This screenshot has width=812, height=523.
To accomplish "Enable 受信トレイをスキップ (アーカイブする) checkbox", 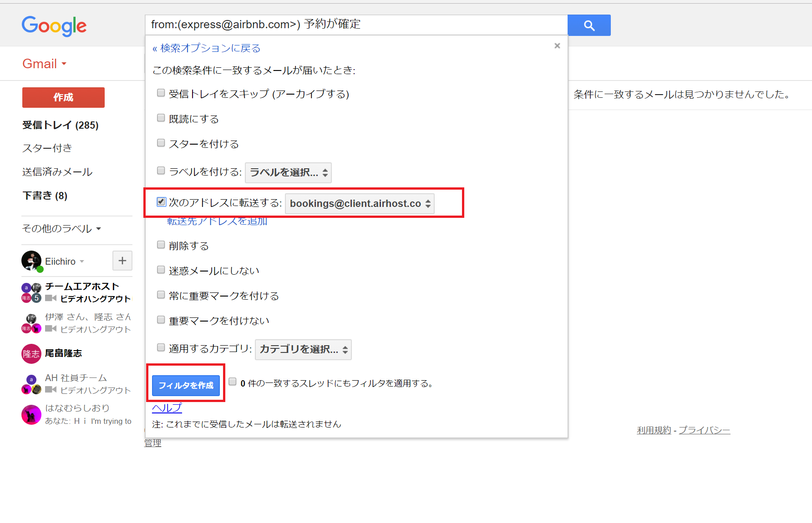I will click(x=161, y=93).
